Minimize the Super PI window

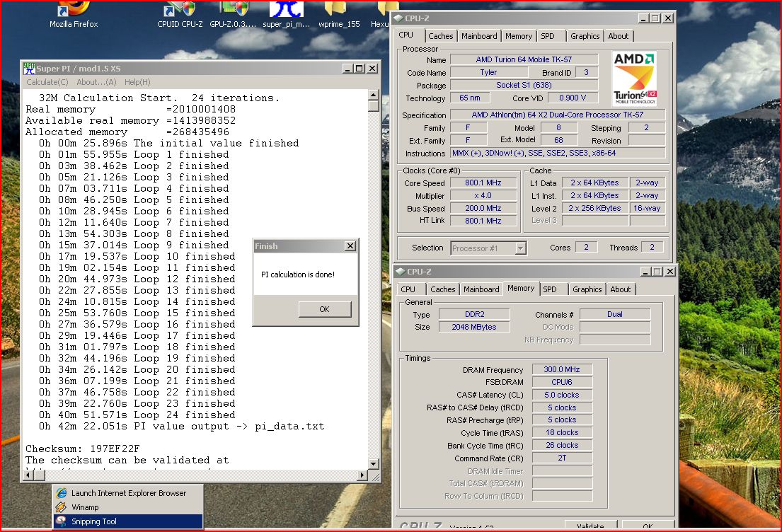[348, 69]
